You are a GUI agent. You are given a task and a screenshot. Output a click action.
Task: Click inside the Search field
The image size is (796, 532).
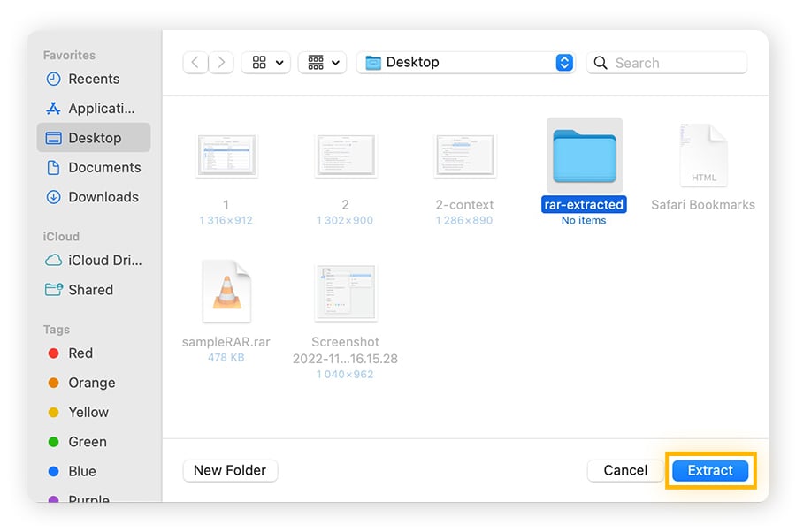click(x=666, y=63)
